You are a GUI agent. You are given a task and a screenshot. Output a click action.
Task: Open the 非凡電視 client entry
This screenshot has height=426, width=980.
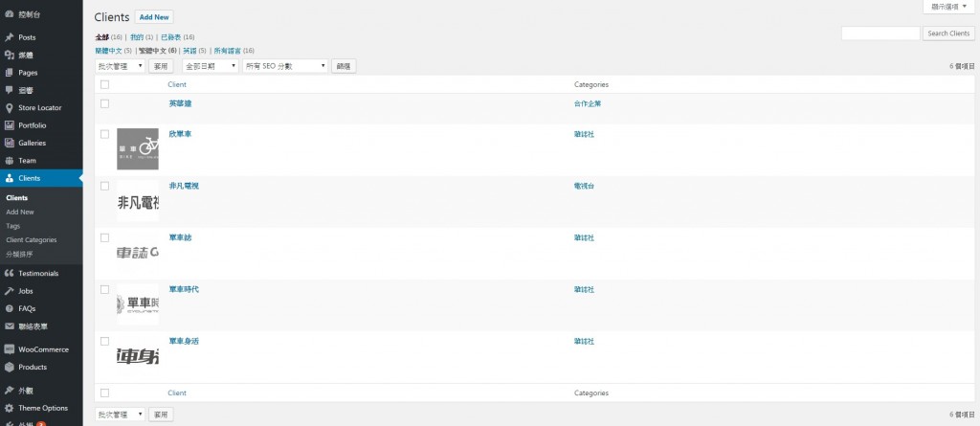(184, 186)
